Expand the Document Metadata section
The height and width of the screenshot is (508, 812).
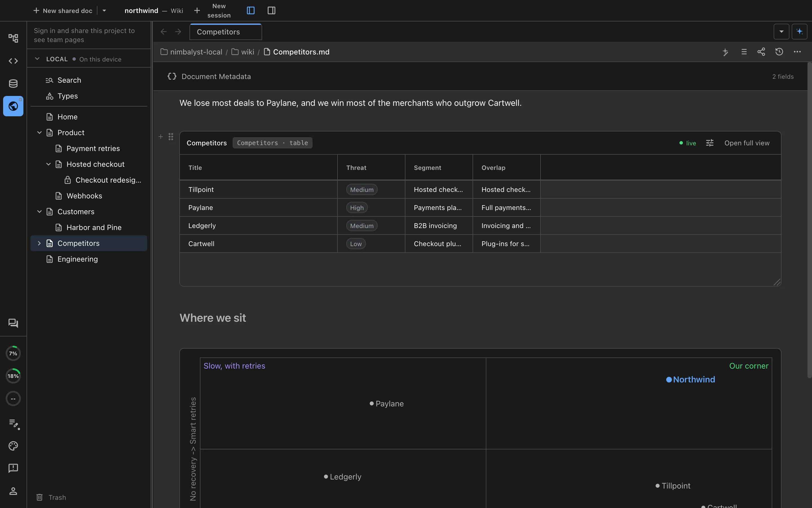(480, 76)
